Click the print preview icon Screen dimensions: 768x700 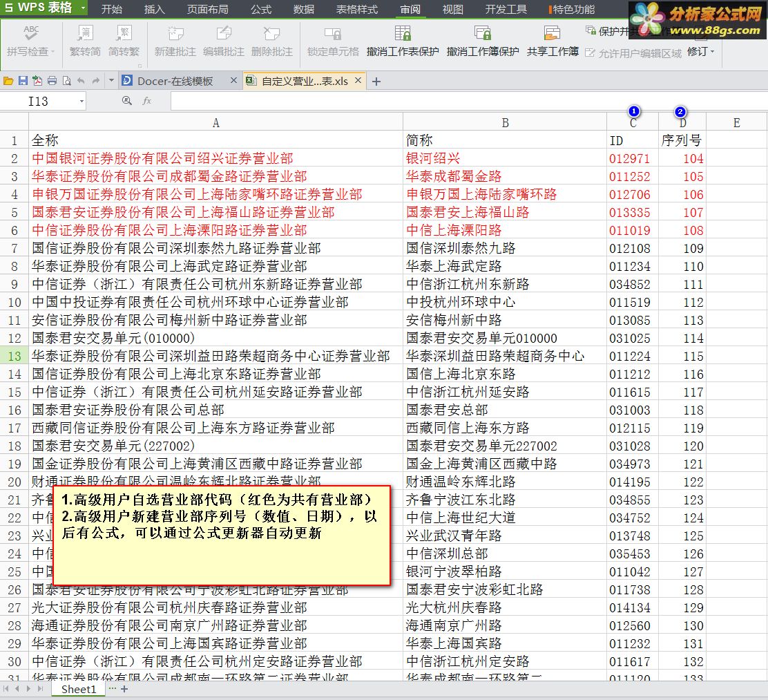click(66, 81)
